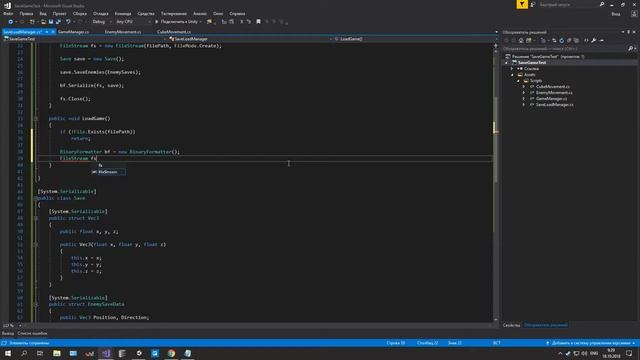This screenshot has width=640, height=360.
Task: Click the account avatar icon top right
Action: coord(634,14)
